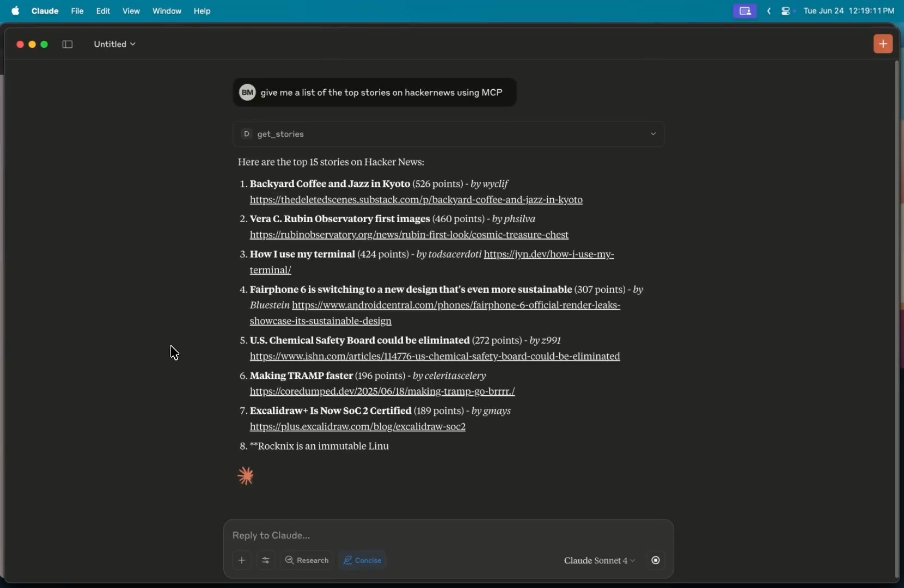Click 'Vera C. Rubin Observatory first images' title

(x=340, y=219)
